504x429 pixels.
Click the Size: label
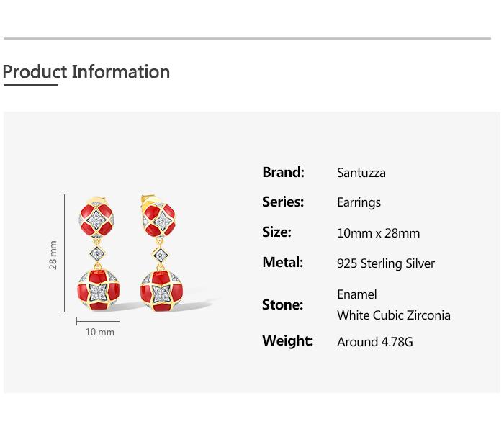(x=276, y=232)
